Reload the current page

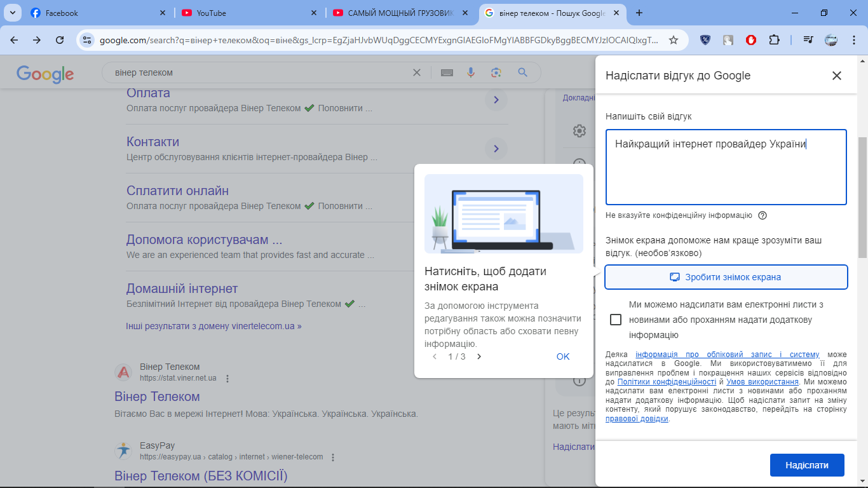pyautogui.click(x=60, y=40)
